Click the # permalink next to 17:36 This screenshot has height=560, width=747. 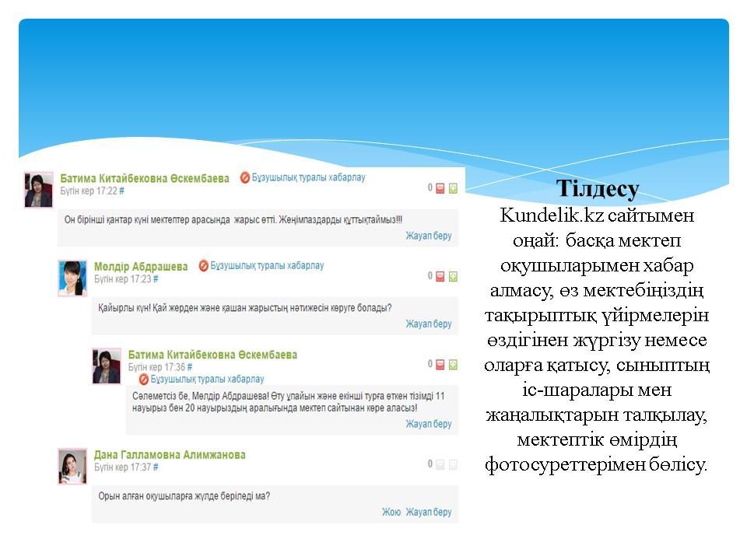(x=190, y=367)
